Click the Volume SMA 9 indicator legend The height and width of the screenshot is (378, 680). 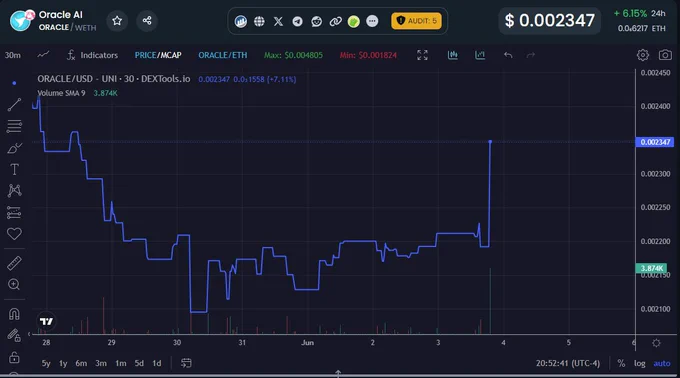click(61, 93)
